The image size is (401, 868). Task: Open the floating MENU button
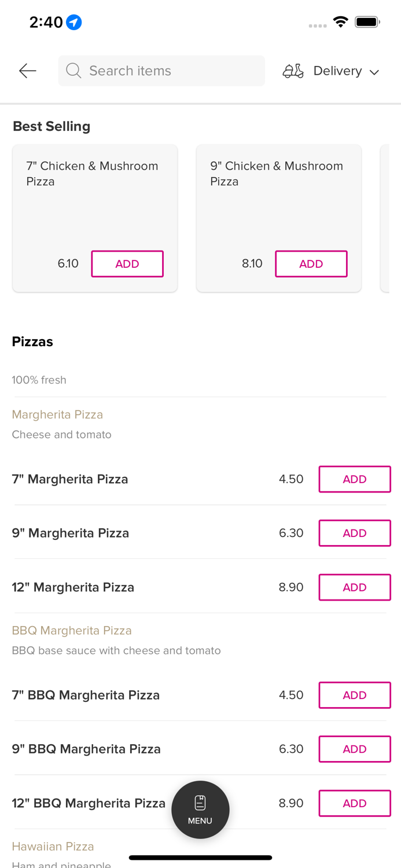click(200, 809)
